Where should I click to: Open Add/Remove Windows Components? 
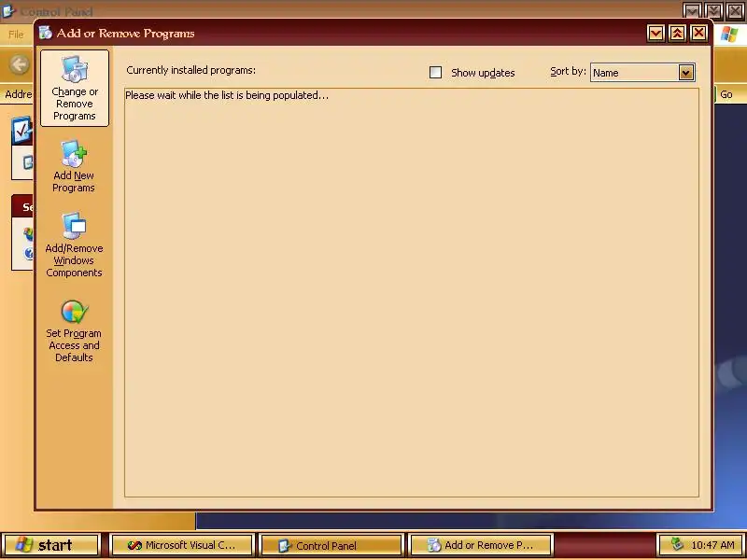coord(74,245)
